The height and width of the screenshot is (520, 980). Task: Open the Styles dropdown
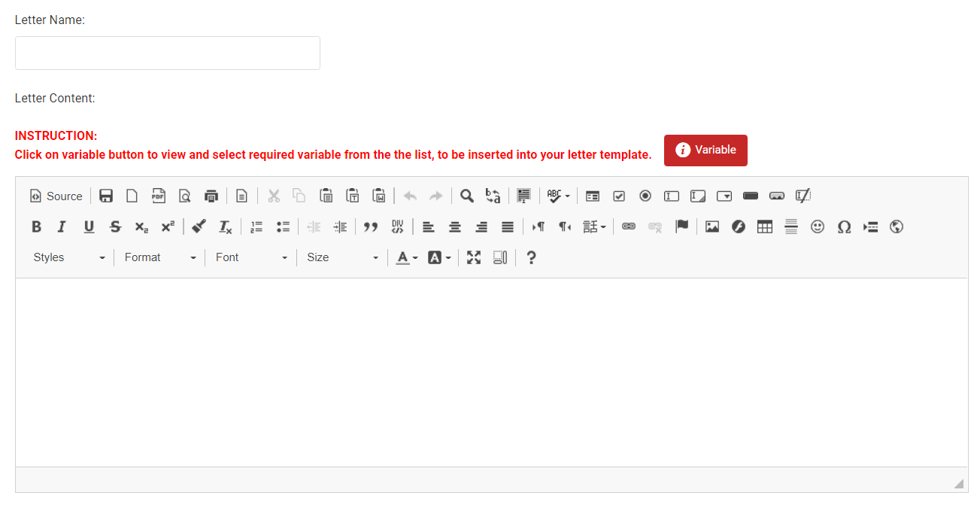click(x=69, y=257)
